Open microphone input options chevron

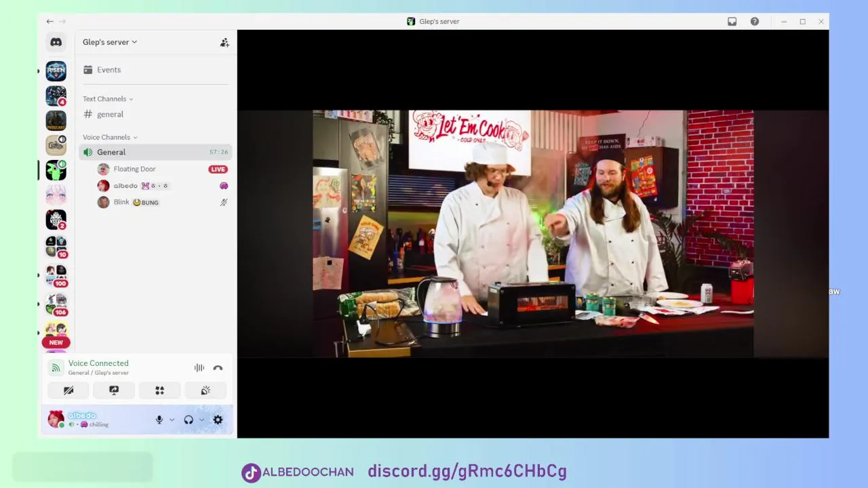click(x=172, y=420)
